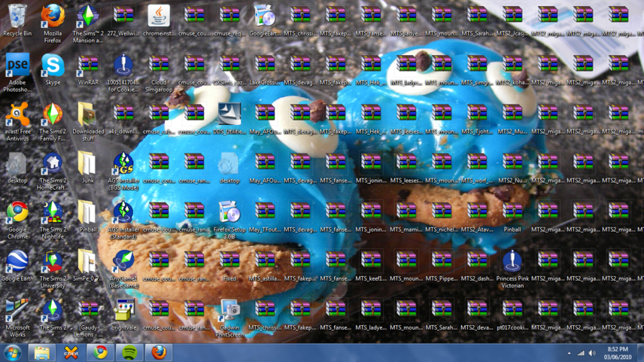Open the SimPe_0_ folder
Image resolution: width=644 pixels, height=362 pixels.
pyautogui.click(x=88, y=265)
